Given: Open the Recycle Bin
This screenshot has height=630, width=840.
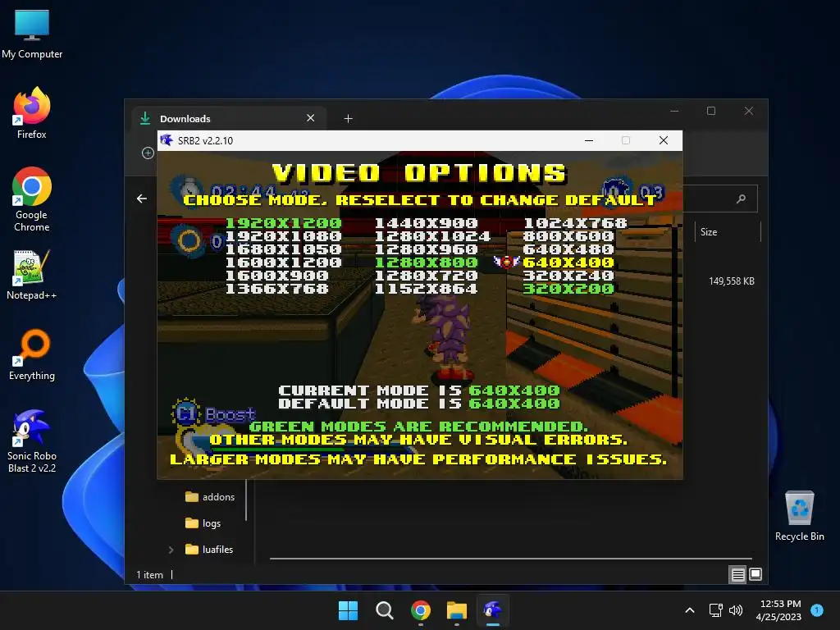Looking at the screenshot, I should [x=799, y=516].
